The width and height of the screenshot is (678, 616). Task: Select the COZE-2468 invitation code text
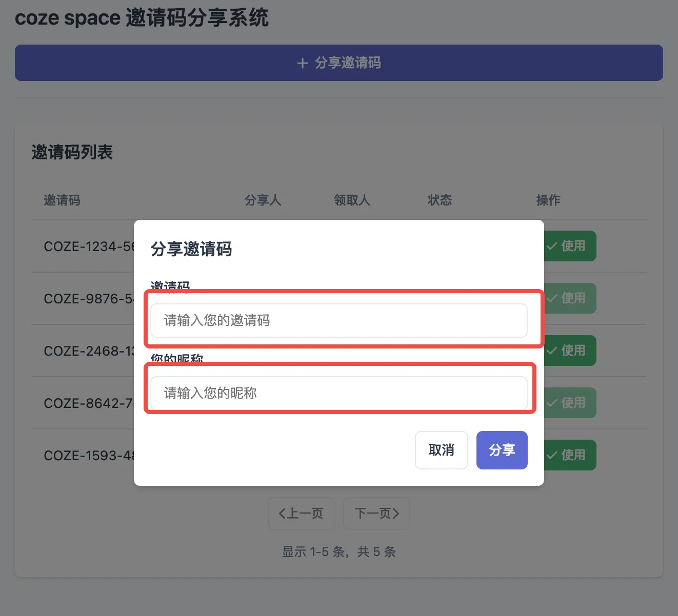click(89, 351)
